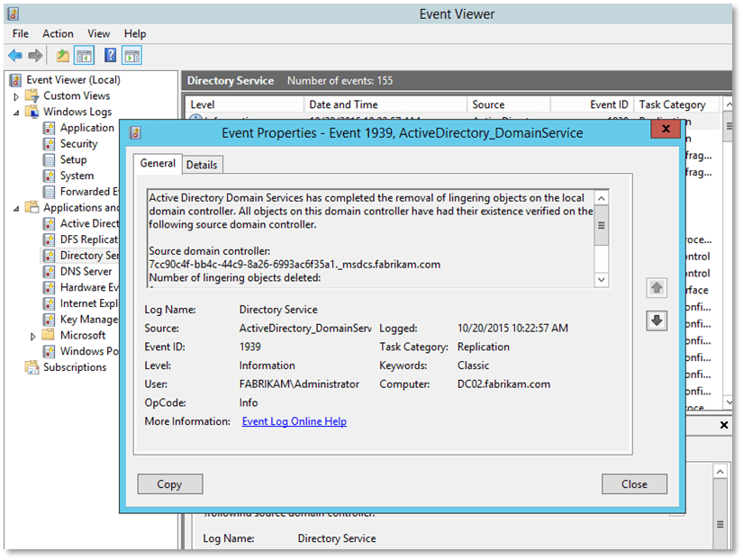
Task: Click the Up One Level folder icon
Action: click(x=62, y=56)
